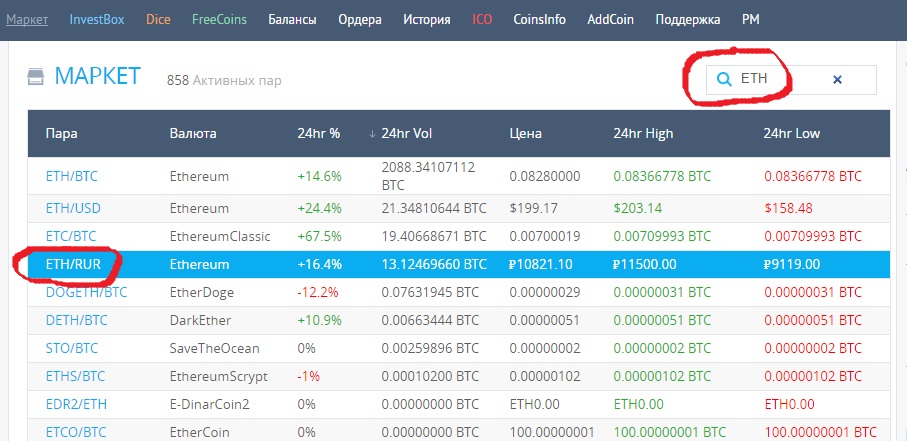This screenshot has height=441, width=907.
Task: Click the ₽9119.00 low value
Action: point(791,264)
